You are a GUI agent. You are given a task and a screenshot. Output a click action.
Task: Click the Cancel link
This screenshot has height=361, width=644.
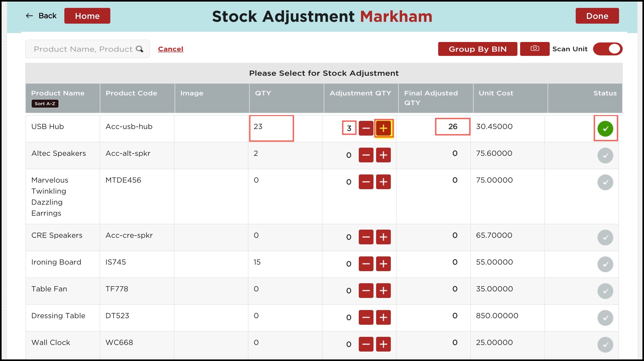(x=170, y=49)
